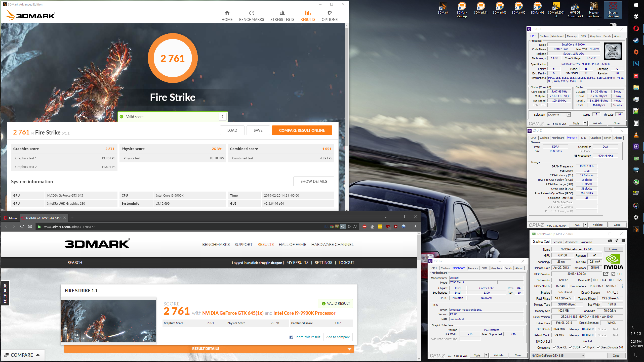This screenshot has width=644, height=362.
Task: Expand RESULT DETAILS bar on 3dmark.com
Action: pyautogui.click(x=209, y=349)
